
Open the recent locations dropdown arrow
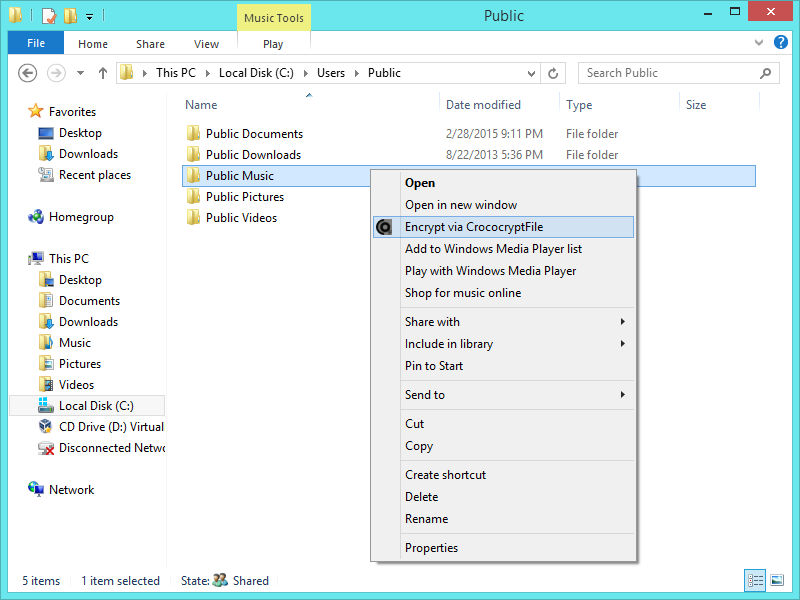[80, 73]
